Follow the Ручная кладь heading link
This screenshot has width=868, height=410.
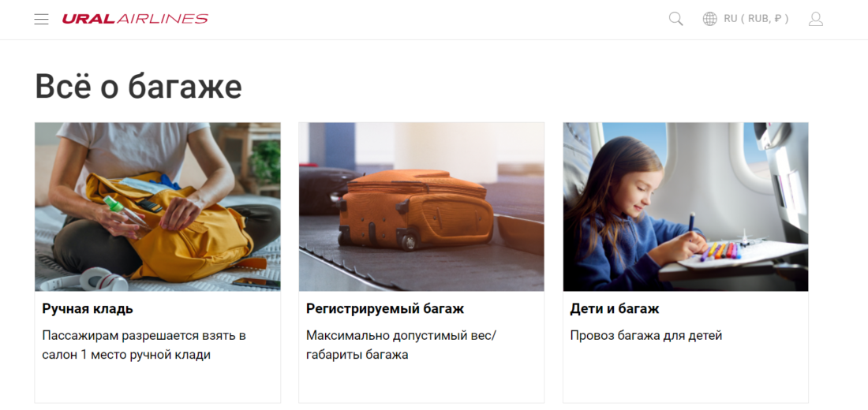[x=88, y=309]
